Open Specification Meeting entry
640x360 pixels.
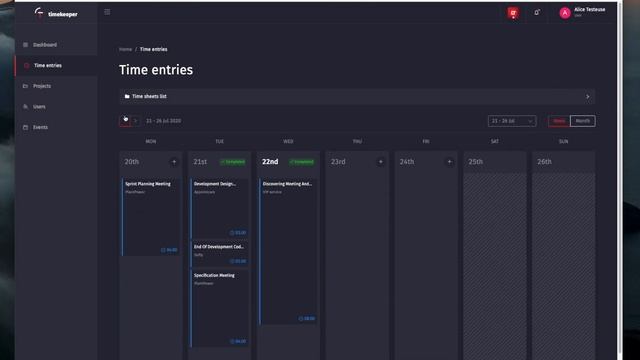[220, 308]
